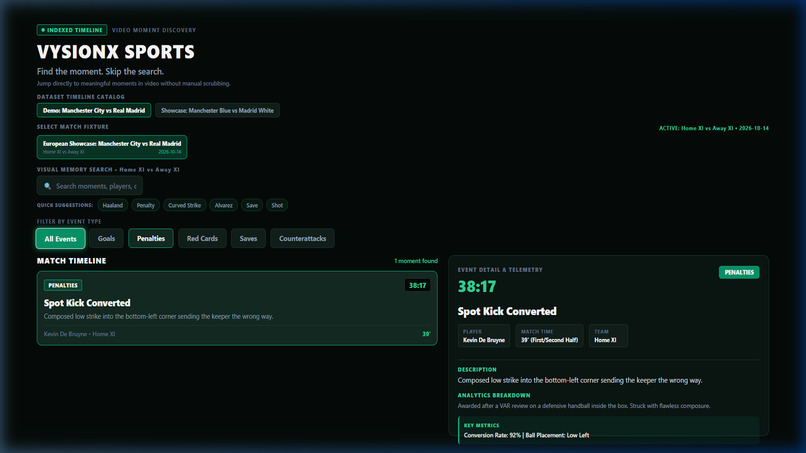Click the Player Kevin De Bruyne chip

pos(484,336)
